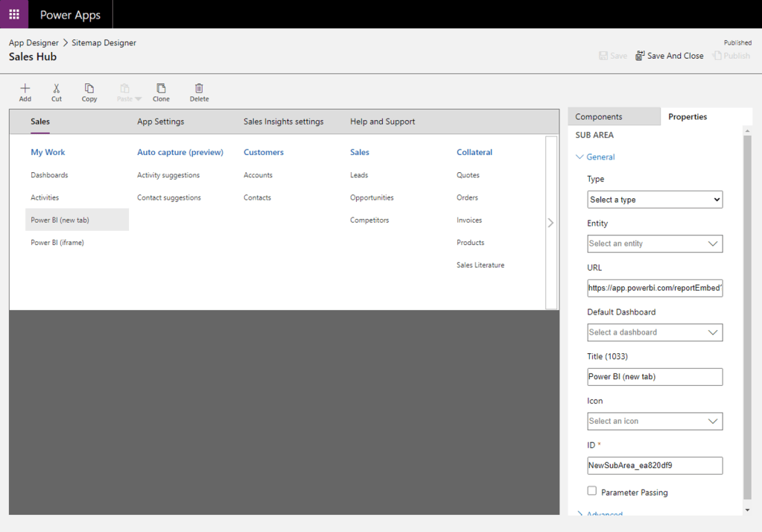Enable the Parameter Passing checkbox

pyautogui.click(x=592, y=491)
